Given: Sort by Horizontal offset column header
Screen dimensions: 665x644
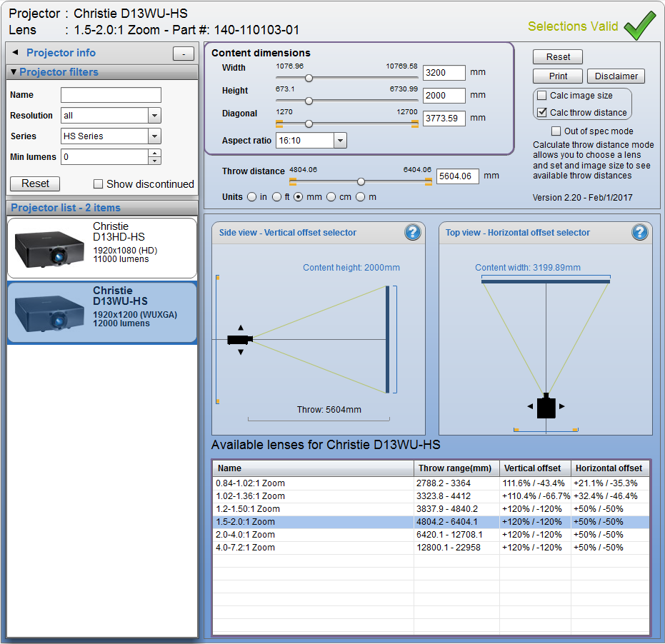Looking at the screenshot, I should pyautogui.click(x=610, y=468).
